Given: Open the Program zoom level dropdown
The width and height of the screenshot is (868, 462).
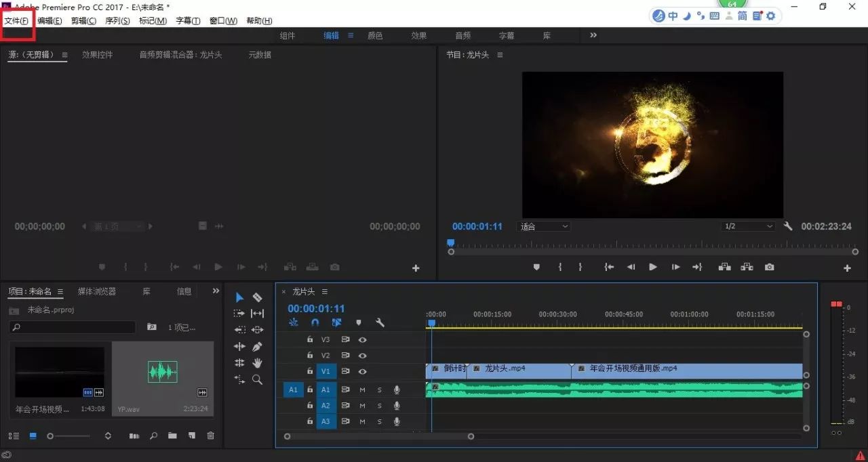Looking at the screenshot, I should [543, 226].
